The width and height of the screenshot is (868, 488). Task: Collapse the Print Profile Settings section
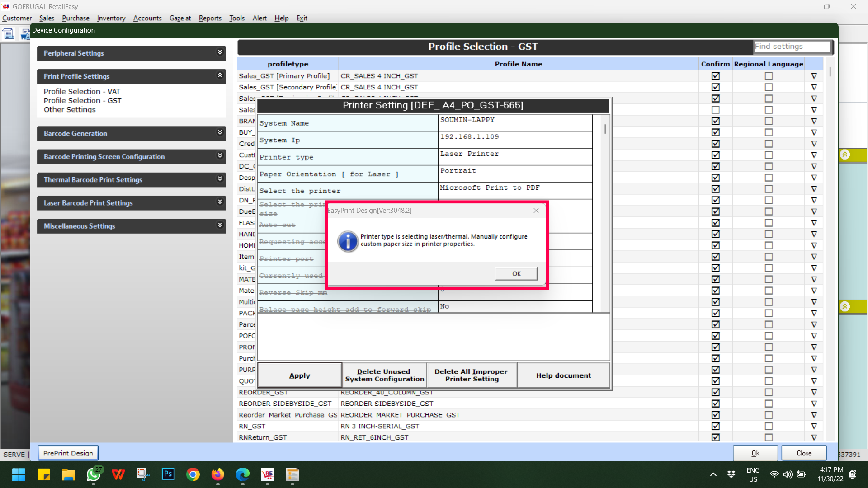[220, 76]
